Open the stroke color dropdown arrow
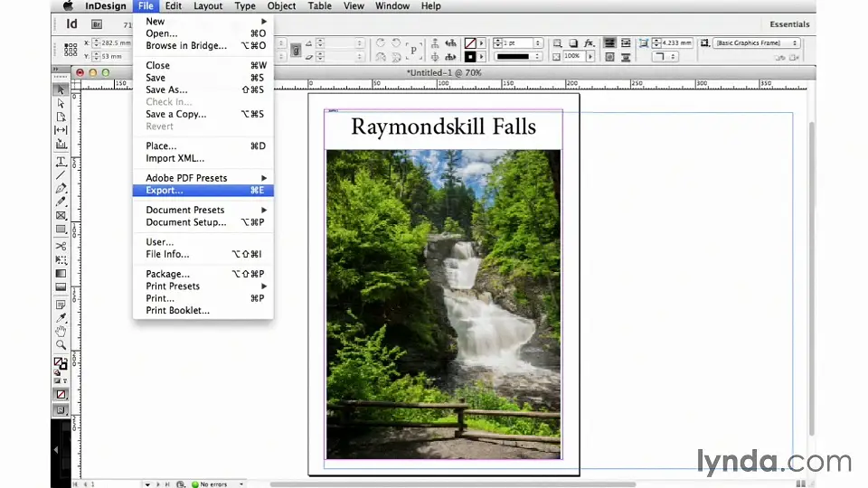 click(x=481, y=43)
